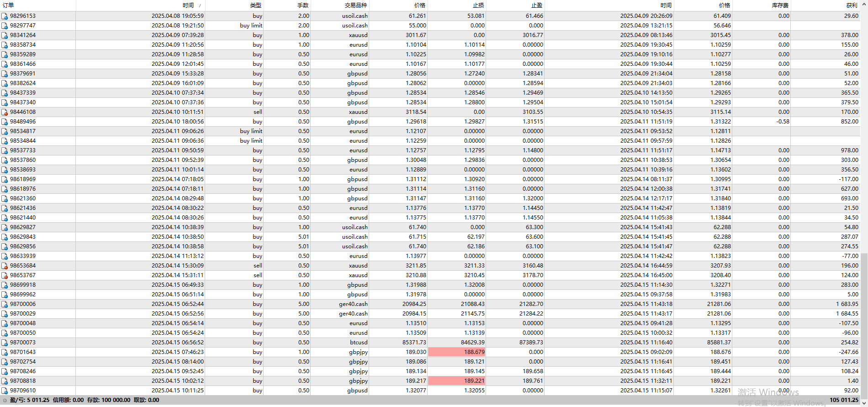
Task: Select the 1 684.55 profit cell for ger40.cash
Action: (x=847, y=314)
